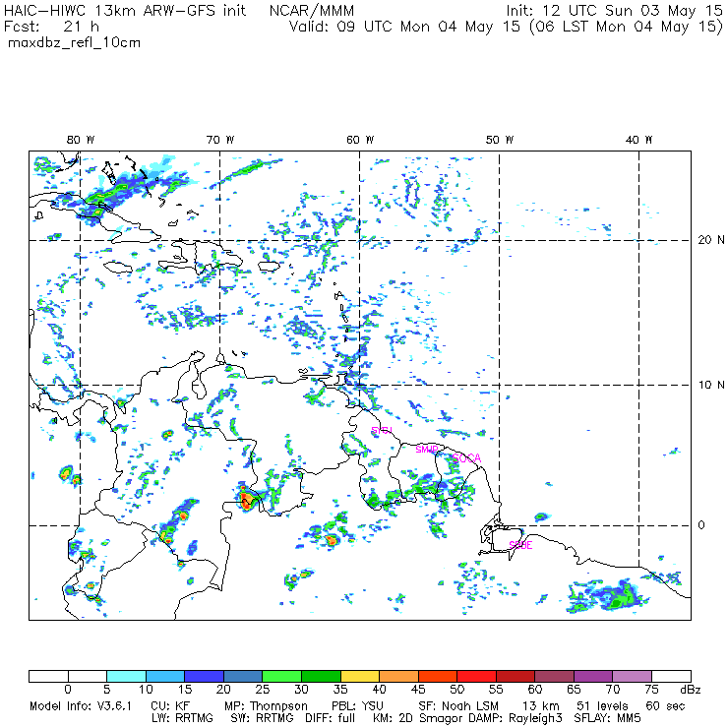
Task: Click the '75' tick label on color bar
Action: (x=651, y=690)
